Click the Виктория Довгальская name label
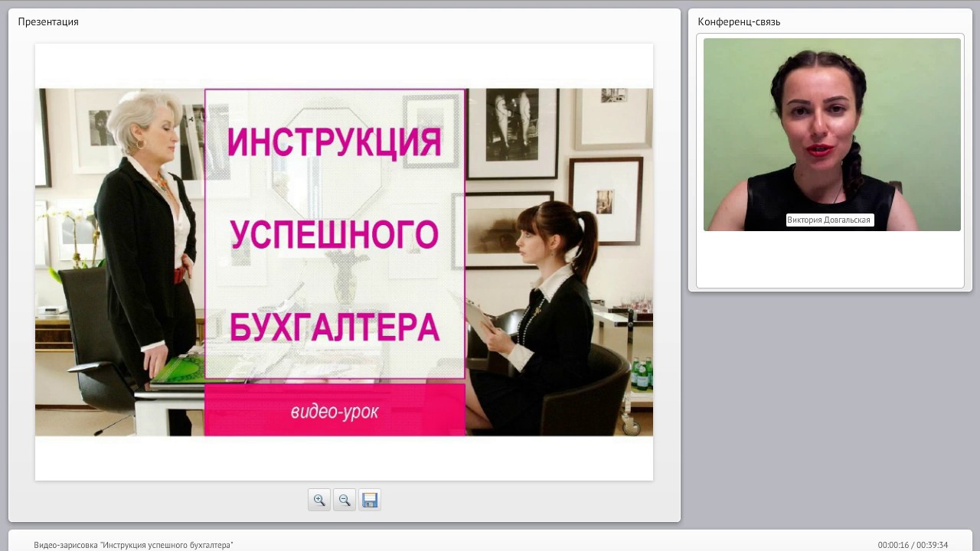The height and width of the screenshot is (551, 980). [x=829, y=220]
